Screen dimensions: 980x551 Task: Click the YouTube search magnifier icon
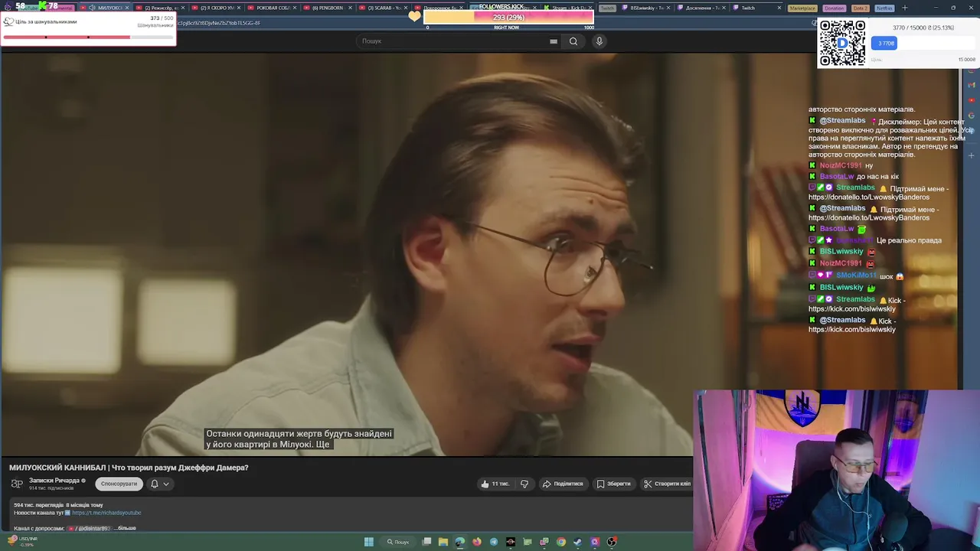[x=573, y=41]
